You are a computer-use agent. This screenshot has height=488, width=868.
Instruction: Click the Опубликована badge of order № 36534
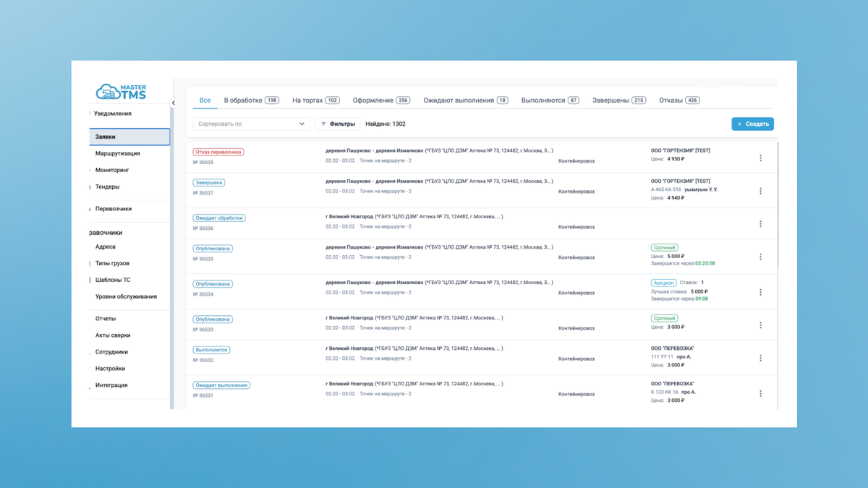[x=213, y=284]
